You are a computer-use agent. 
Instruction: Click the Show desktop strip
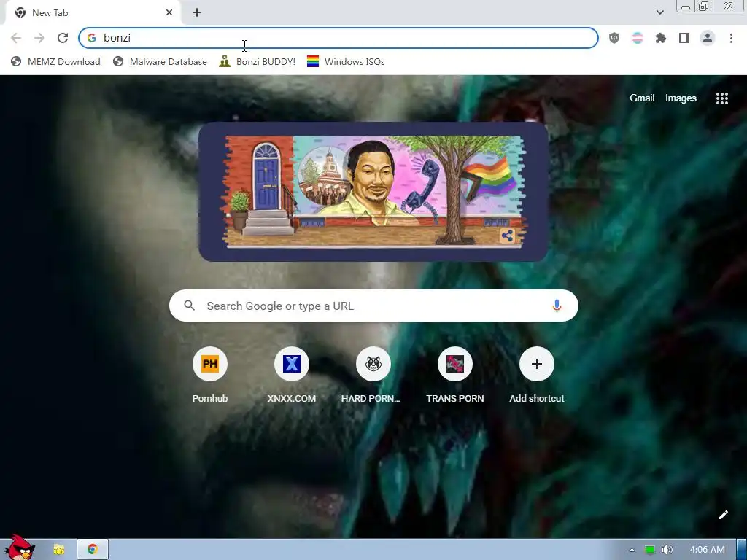click(741, 550)
